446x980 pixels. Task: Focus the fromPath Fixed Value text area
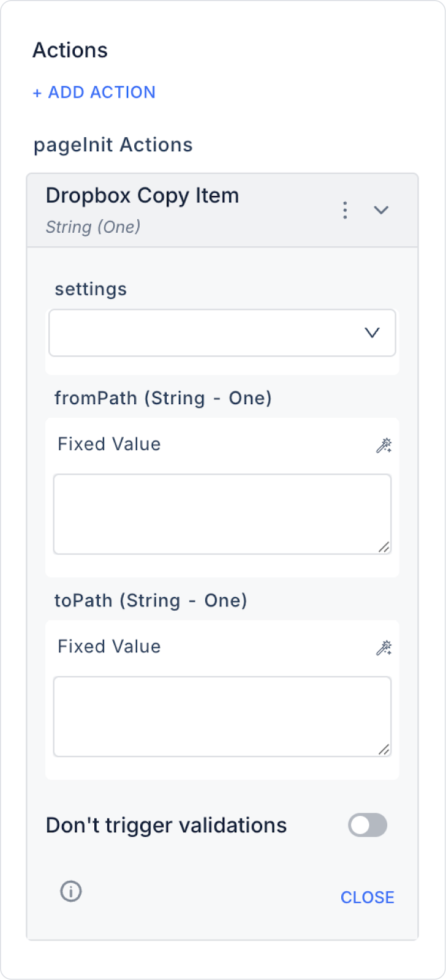(222, 513)
